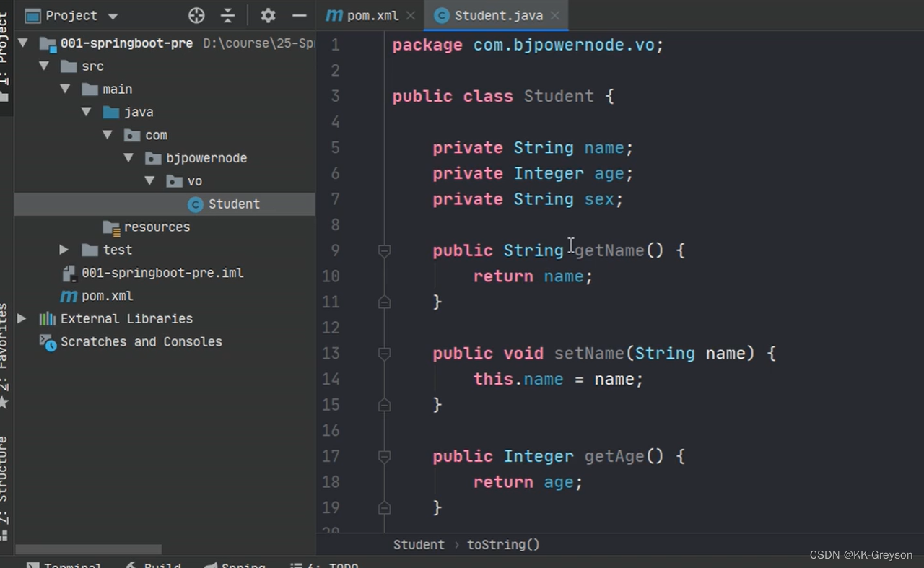Open the Project view dropdown

113,16
